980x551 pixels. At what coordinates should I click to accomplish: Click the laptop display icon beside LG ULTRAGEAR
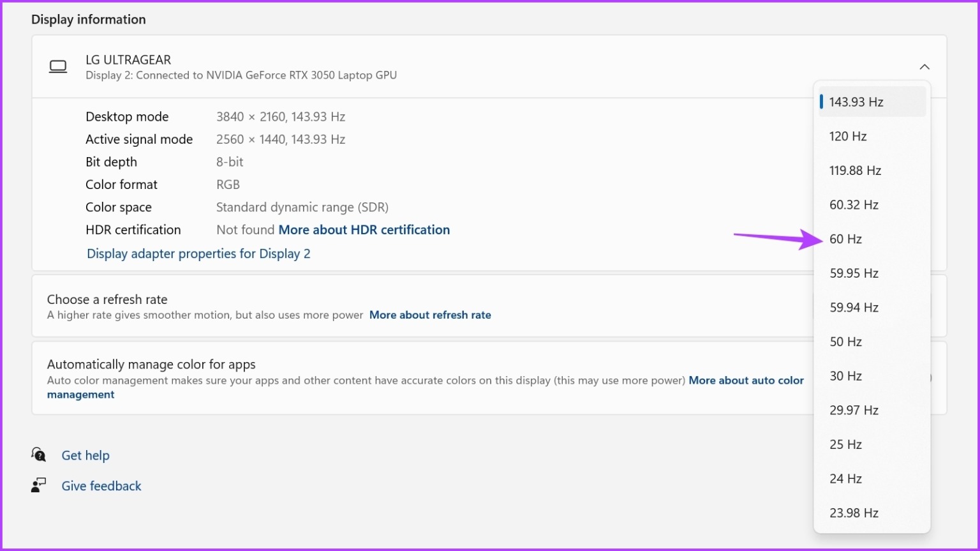pos(58,67)
